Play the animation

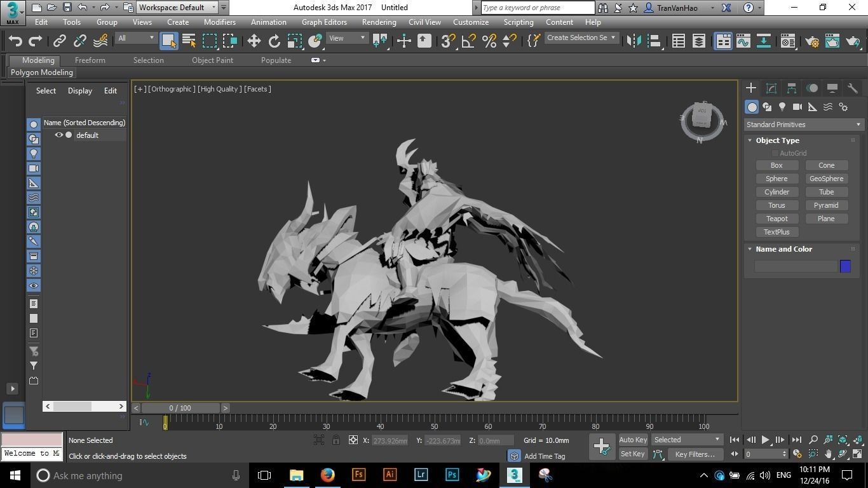(765, 440)
